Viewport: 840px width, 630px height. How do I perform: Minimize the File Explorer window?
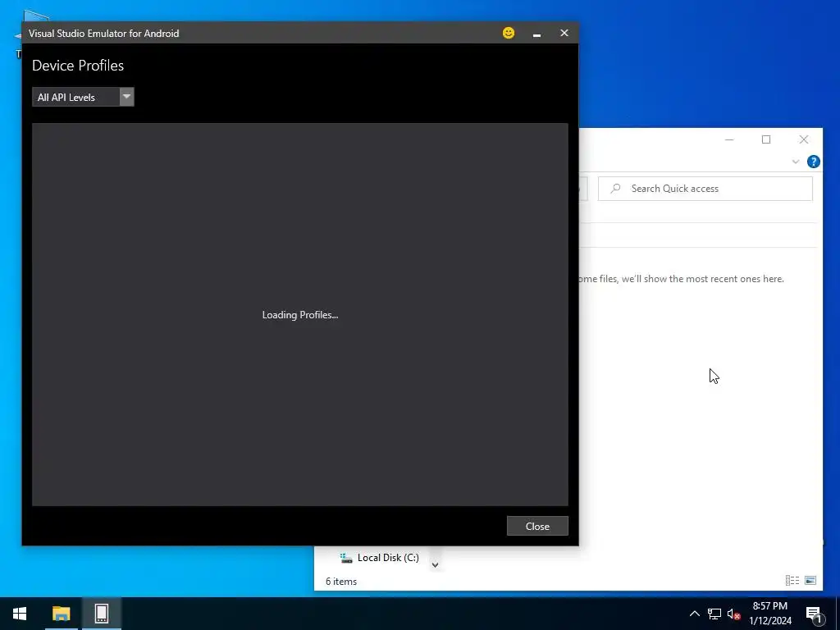click(x=729, y=139)
